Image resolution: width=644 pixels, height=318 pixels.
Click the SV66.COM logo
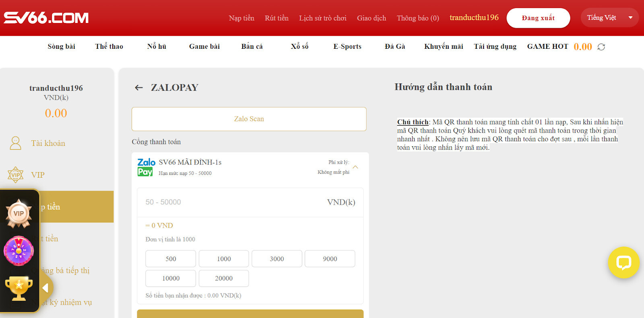(46, 18)
